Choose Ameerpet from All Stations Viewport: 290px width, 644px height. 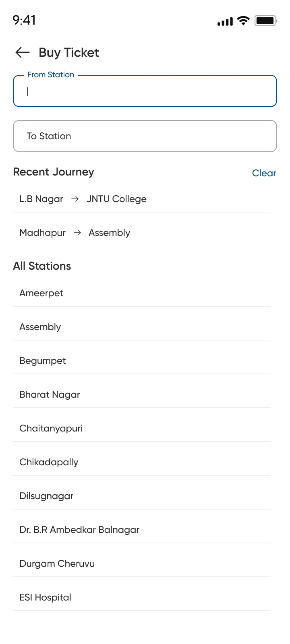pyautogui.click(x=142, y=293)
